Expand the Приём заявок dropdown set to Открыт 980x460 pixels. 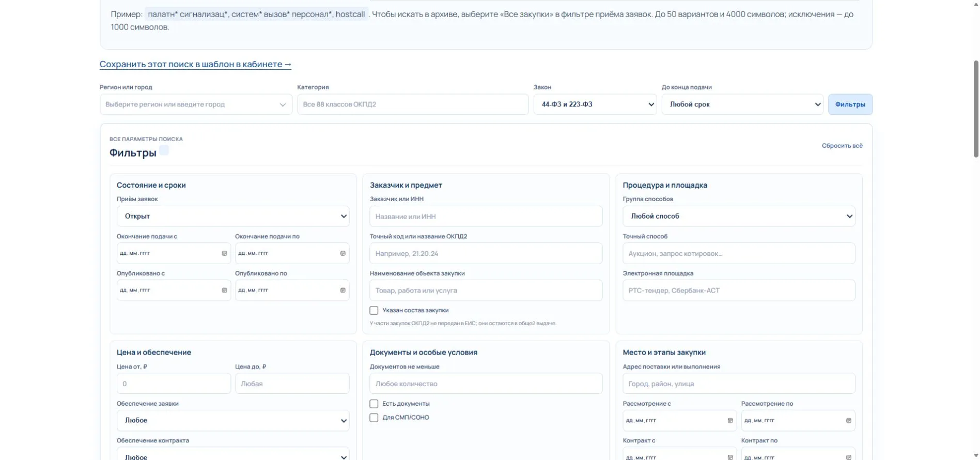[233, 217]
